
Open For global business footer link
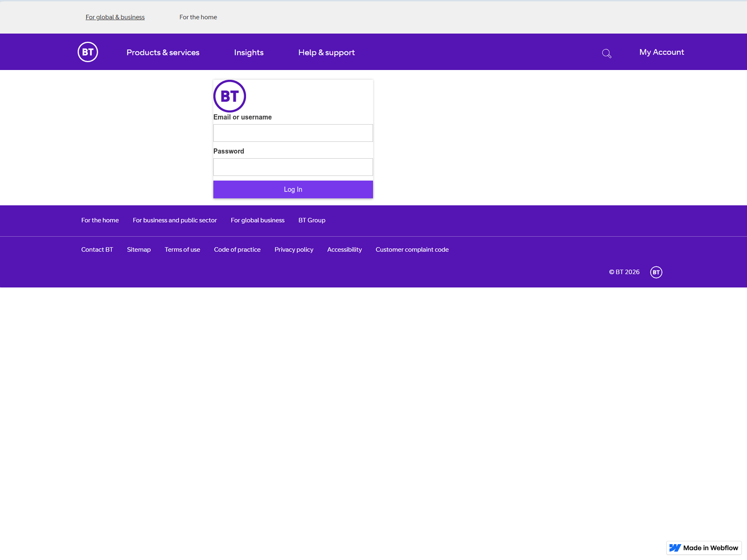tap(257, 220)
